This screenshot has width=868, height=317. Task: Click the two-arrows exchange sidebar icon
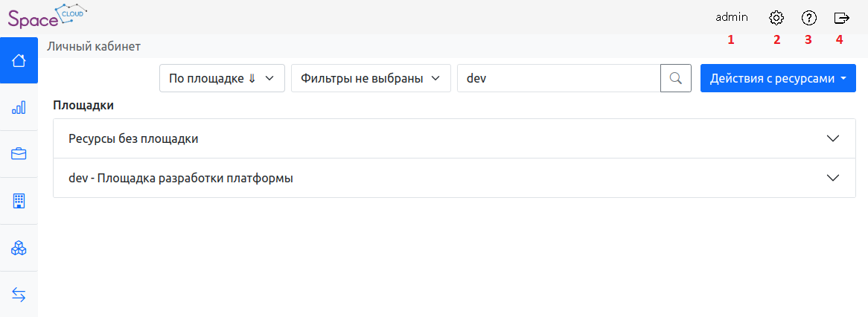(19, 295)
